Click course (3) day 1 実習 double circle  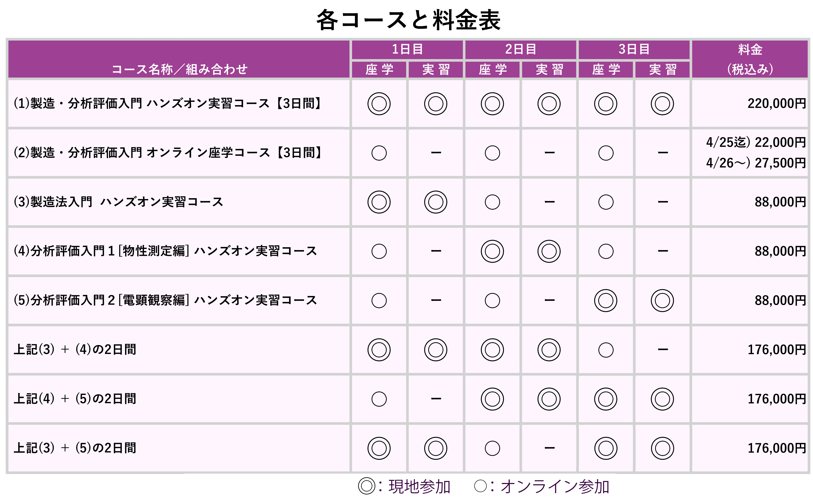[x=435, y=202]
